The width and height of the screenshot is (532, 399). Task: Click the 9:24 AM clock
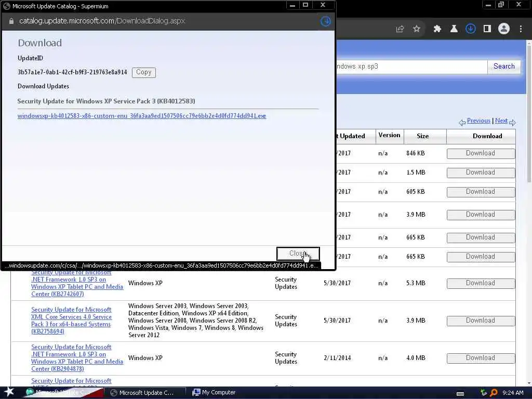(x=513, y=393)
